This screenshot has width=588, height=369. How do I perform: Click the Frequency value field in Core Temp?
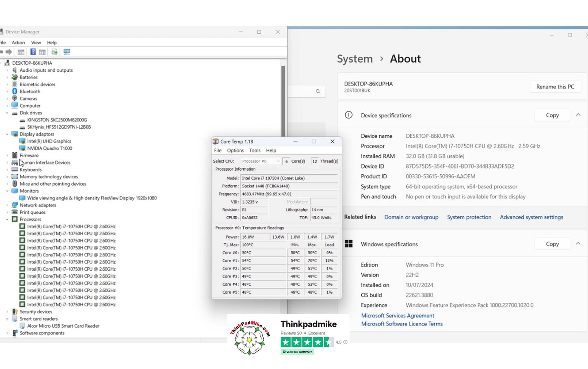click(x=289, y=194)
